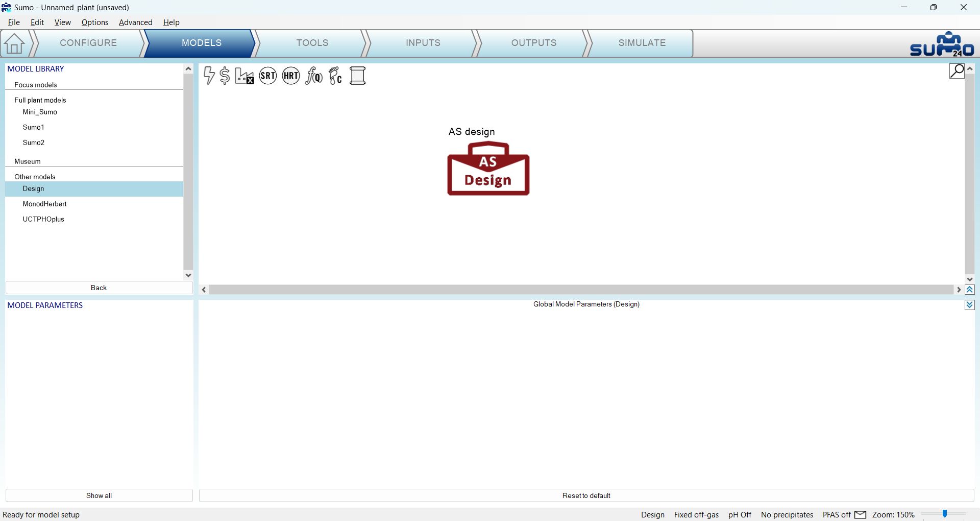This screenshot has width=980, height=521.
Task: Click Design in the status bar
Action: (x=653, y=515)
